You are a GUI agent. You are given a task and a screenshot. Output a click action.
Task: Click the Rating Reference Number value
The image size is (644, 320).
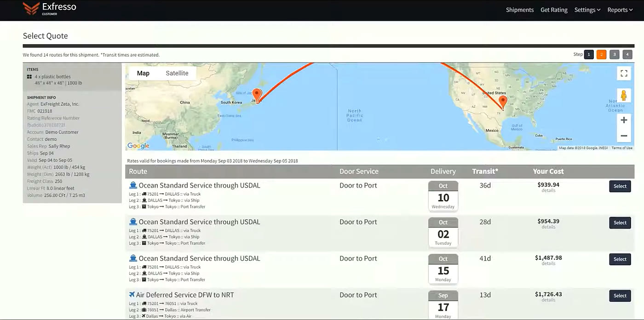coord(46,125)
